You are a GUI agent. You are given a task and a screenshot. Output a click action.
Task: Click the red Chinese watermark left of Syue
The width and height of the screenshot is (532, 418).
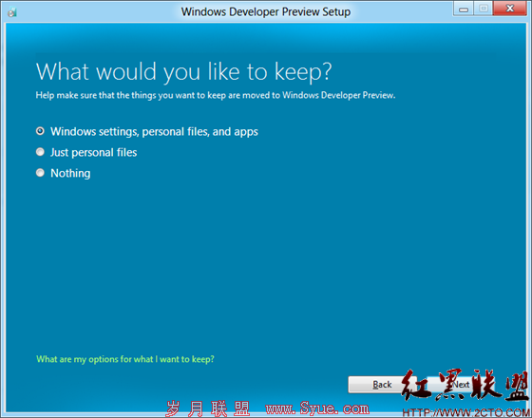207,408
